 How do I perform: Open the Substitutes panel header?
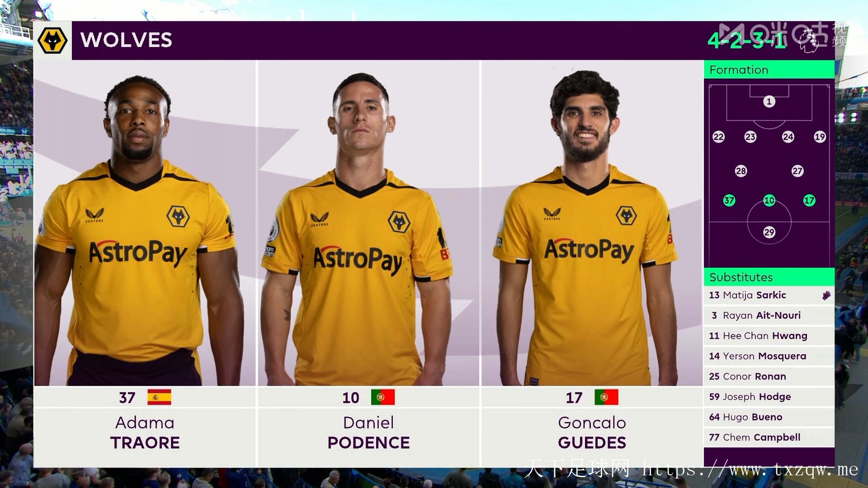click(769, 277)
